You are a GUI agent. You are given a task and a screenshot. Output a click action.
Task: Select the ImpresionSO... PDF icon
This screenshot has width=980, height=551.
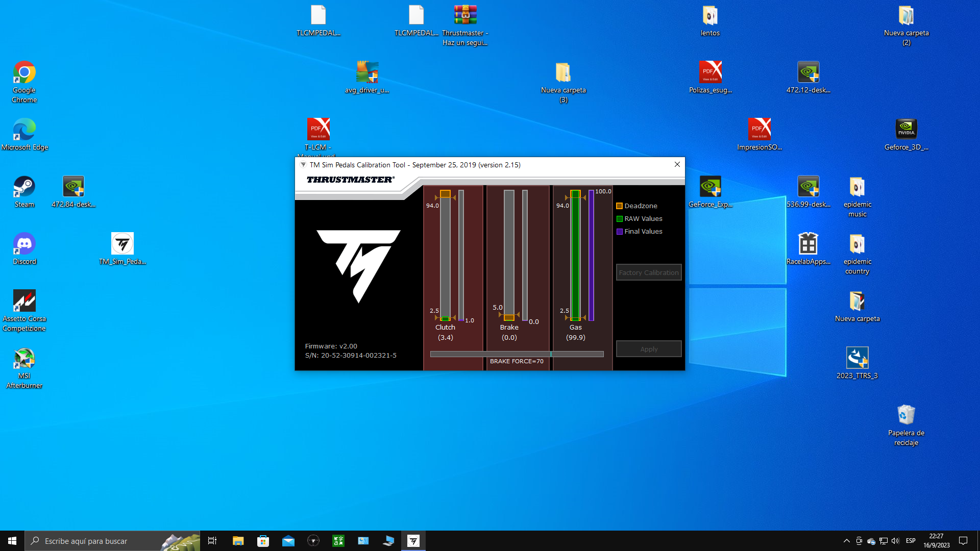click(759, 134)
